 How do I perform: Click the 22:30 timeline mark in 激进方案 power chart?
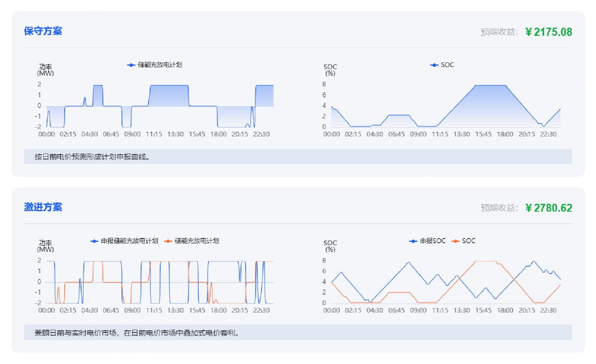tap(262, 310)
